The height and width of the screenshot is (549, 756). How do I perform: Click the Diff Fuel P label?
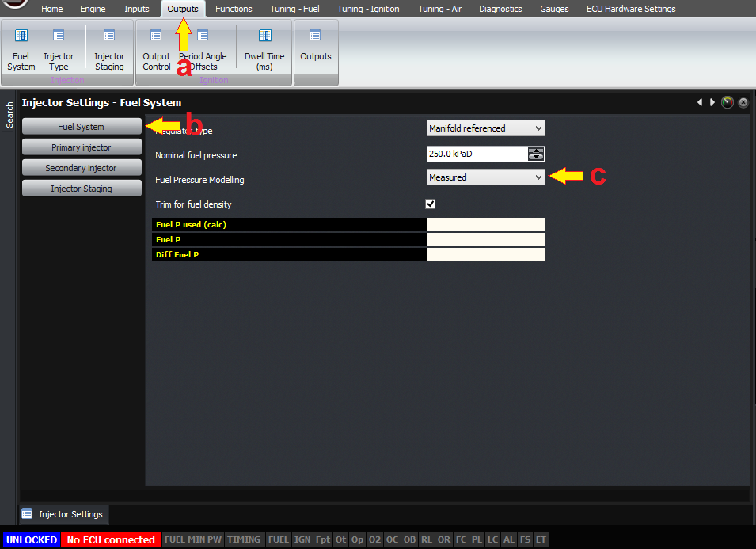pos(177,255)
